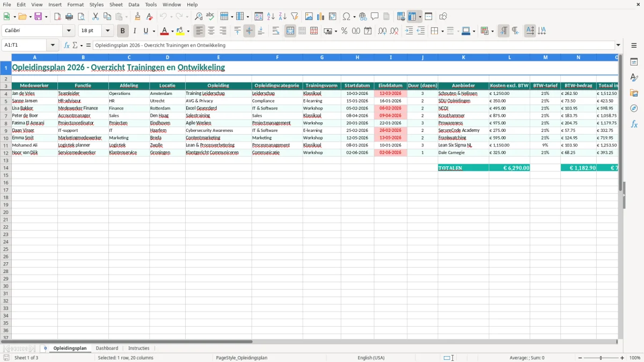The width and height of the screenshot is (644, 362).
Task: Click the Save document icon
Action: point(38,17)
